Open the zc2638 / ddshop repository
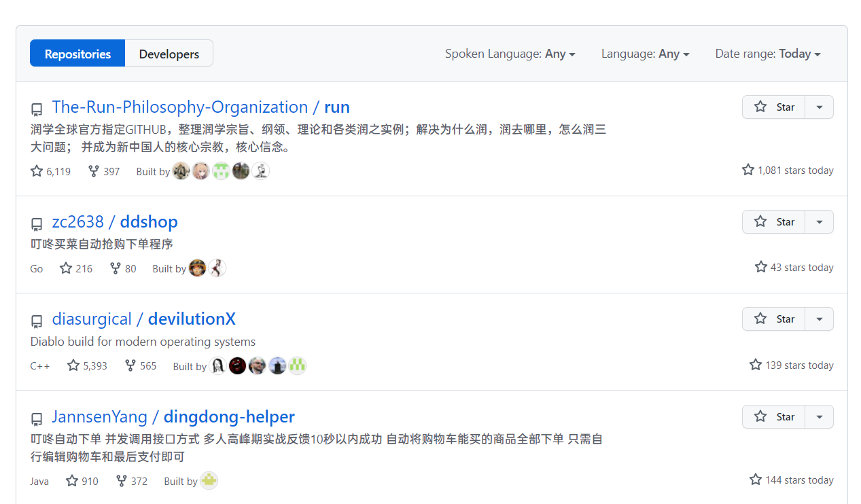The height and width of the screenshot is (504, 861). click(115, 222)
